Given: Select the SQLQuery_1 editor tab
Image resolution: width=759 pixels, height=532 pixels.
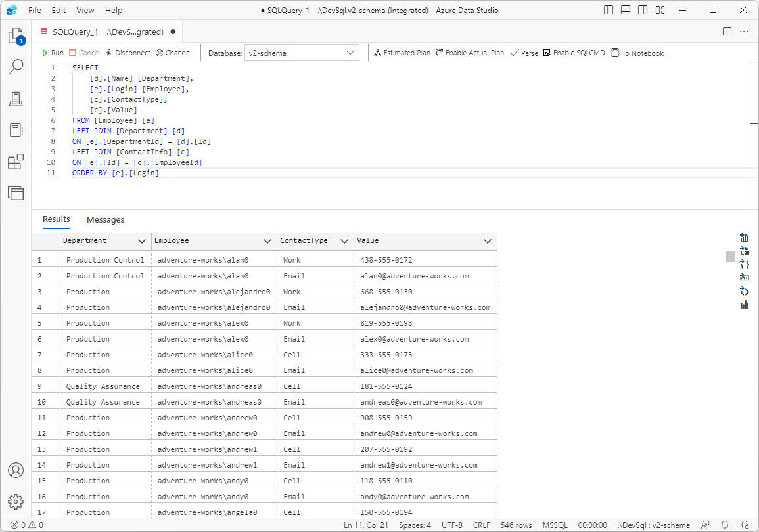Looking at the screenshot, I should (x=108, y=32).
